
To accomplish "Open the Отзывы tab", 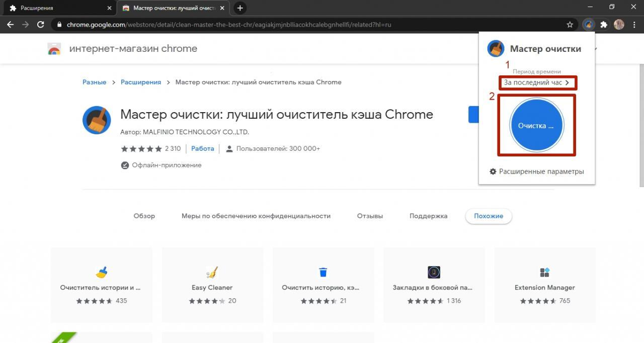I will coord(370,216).
